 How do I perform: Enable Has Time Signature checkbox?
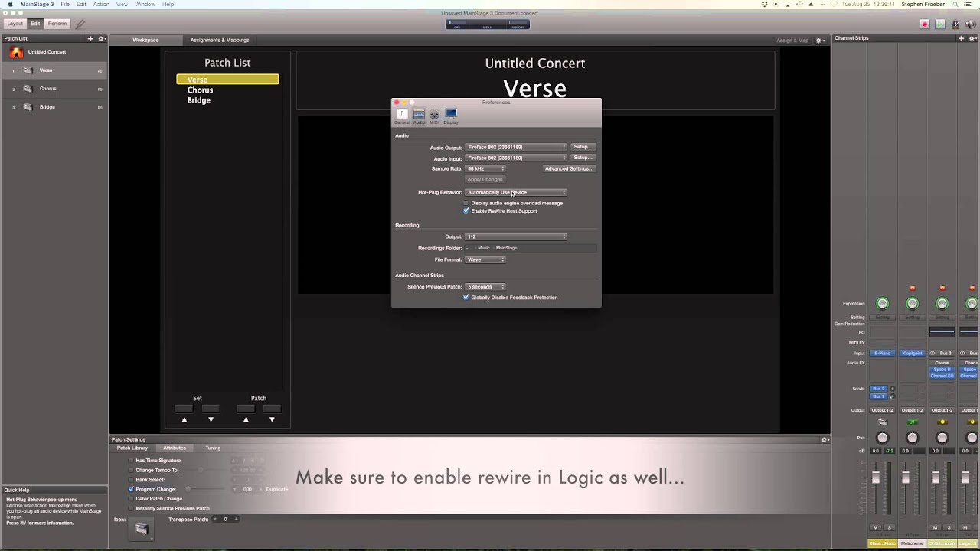[131, 461]
